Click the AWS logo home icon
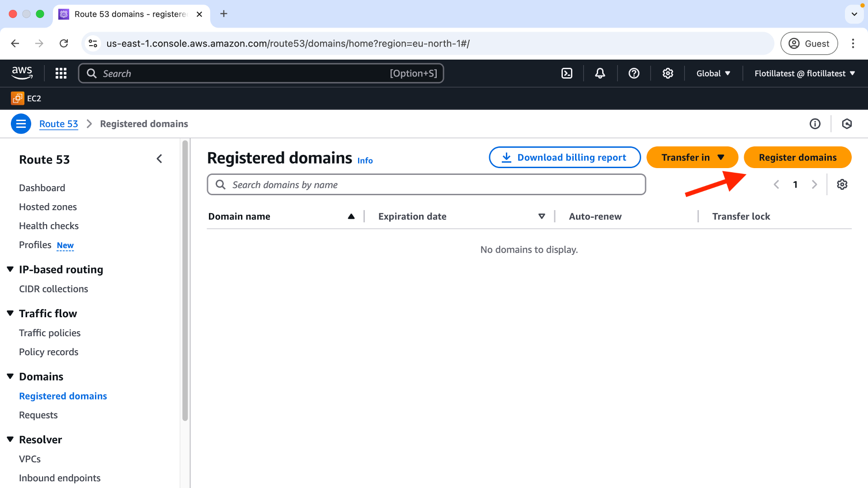Viewport: 868px width, 488px height. (x=22, y=73)
